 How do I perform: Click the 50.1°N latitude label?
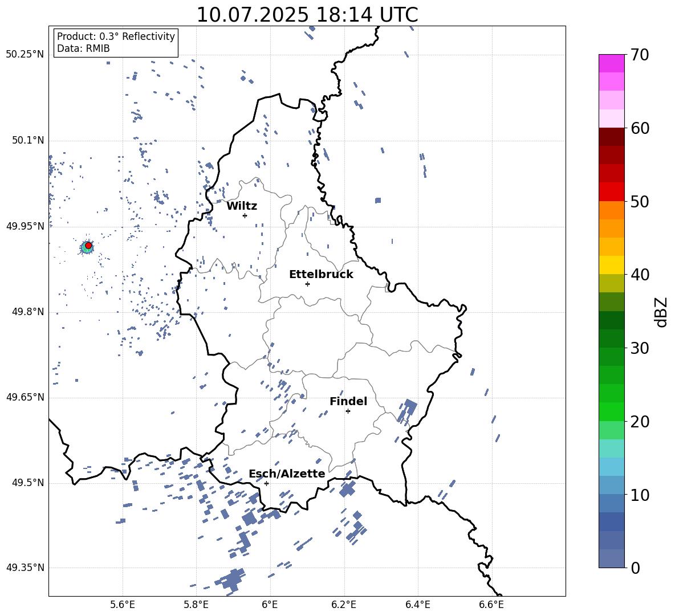click(29, 141)
